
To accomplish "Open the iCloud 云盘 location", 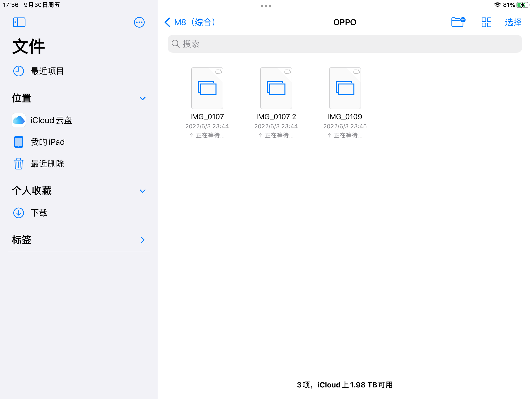I will tap(51, 120).
